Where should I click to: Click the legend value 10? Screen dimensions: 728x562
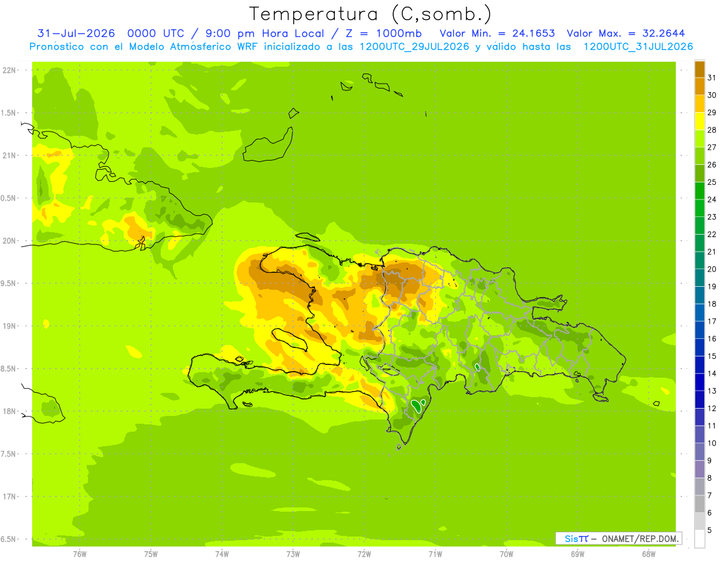(712, 443)
